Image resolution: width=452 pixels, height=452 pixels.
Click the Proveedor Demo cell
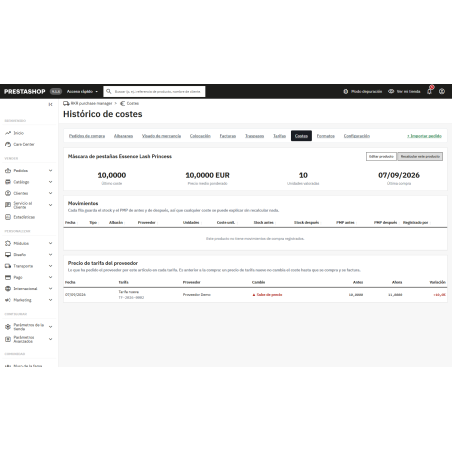197,295
